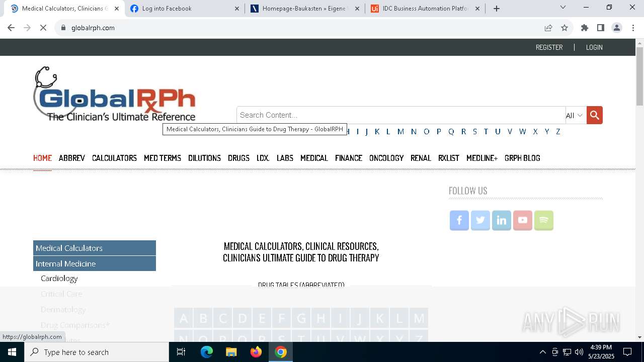This screenshot has height=362, width=644.
Task: Switch to Homepage-Baukasten tab
Action: click(x=305, y=9)
